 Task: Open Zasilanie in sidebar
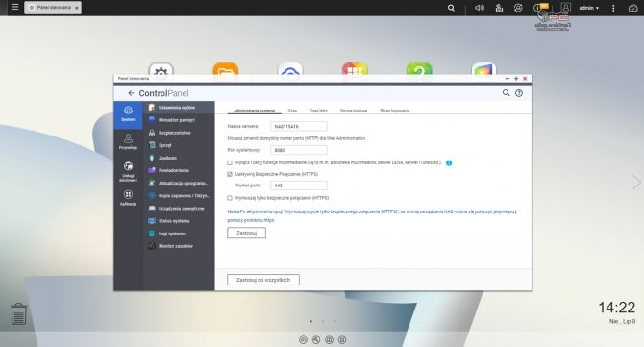(x=179, y=158)
